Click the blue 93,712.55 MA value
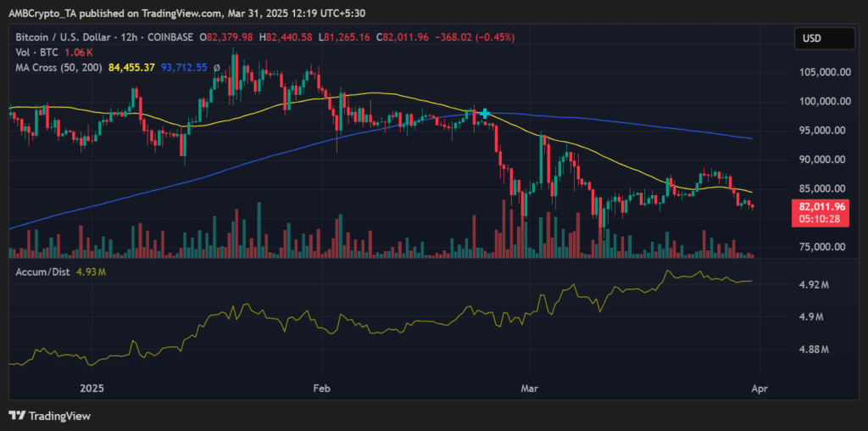The height and width of the screenshot is (431, 868). point(184,68)
